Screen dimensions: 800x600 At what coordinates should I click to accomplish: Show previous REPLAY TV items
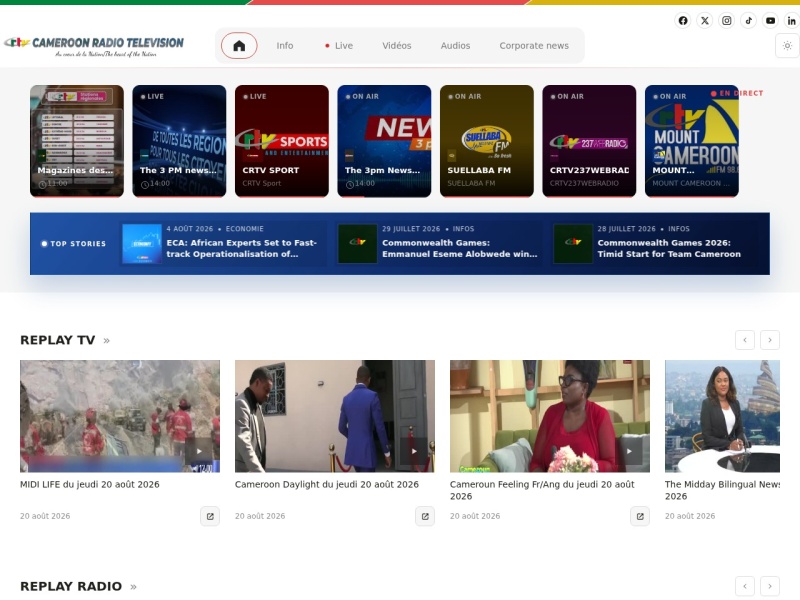(x=745, y=340)
